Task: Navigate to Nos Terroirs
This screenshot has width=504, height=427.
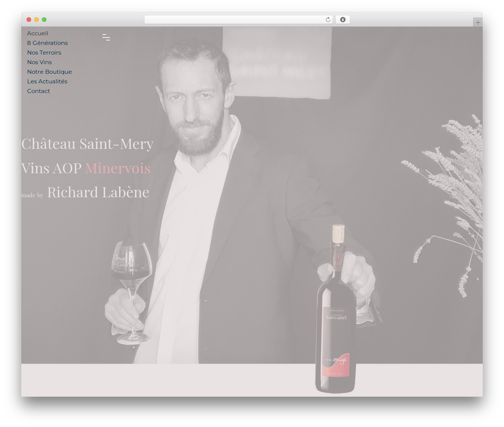Action: 44,53
